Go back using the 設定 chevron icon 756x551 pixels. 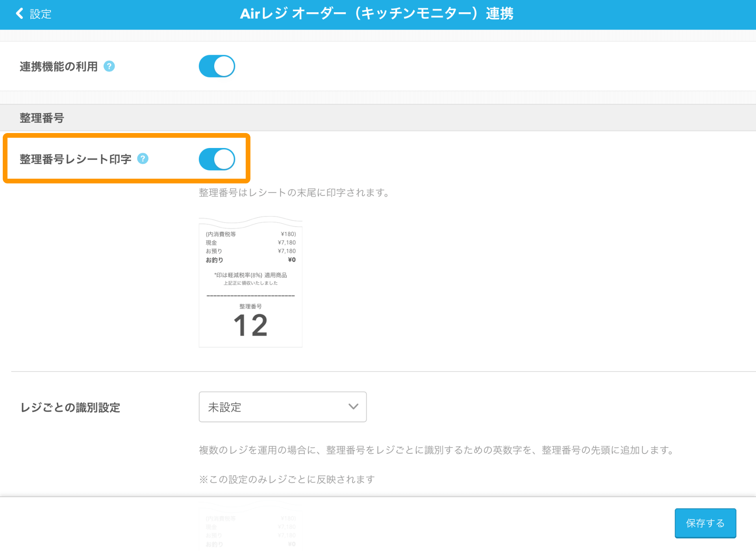pos(19,14)
